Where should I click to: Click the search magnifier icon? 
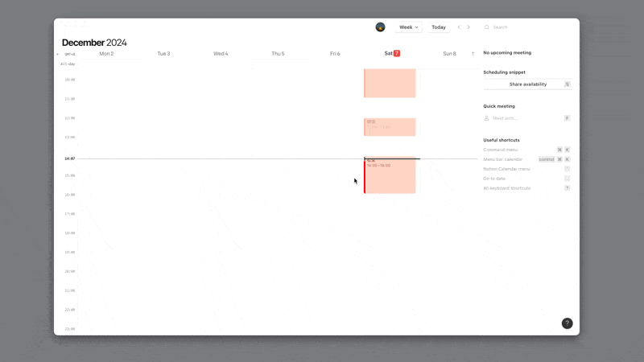[487, 27]
